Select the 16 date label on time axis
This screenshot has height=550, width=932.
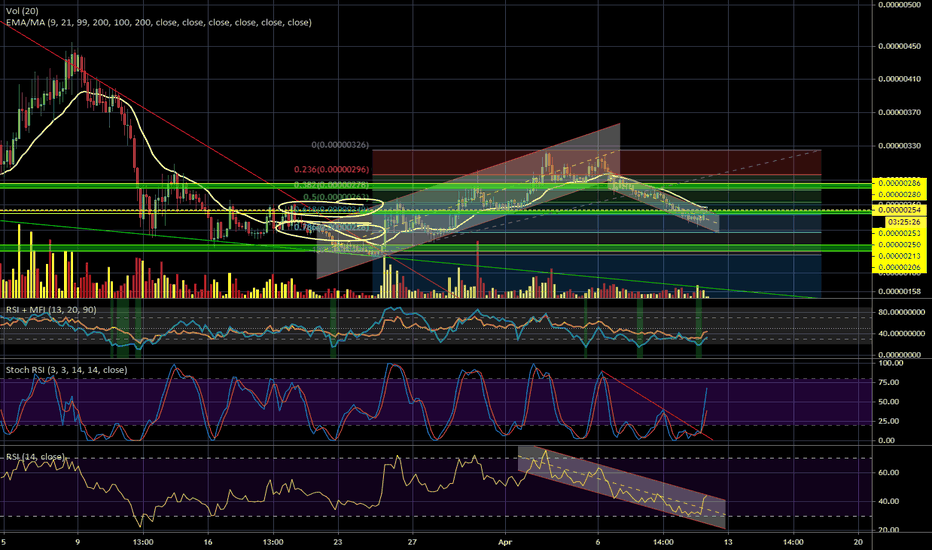(x=207, y=542)
